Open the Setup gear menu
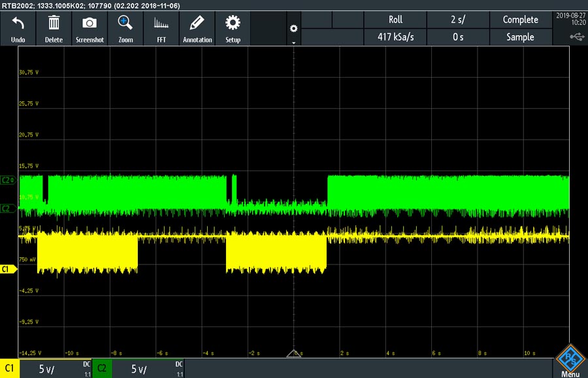588x378 pixels. point(233,23)
